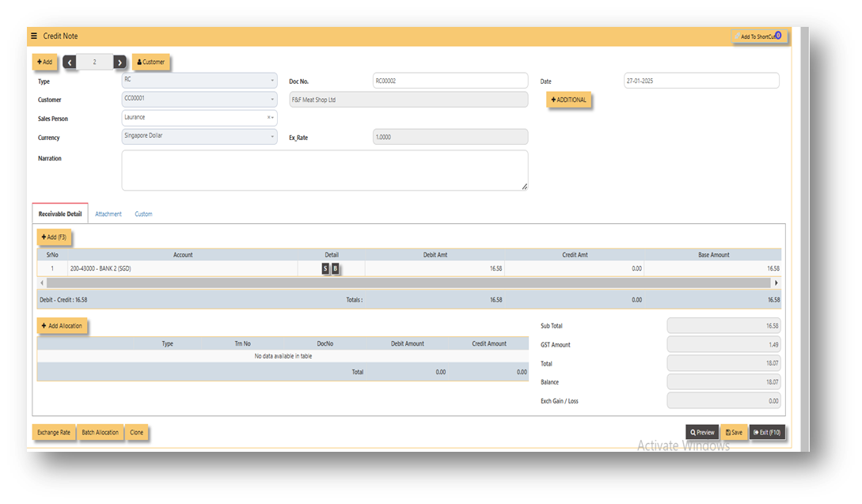Viewport: 862px width, 504px height.
Task: Click the Ex_Rate field 1.0000
Action: pyautogui.click(x=450, y=137)
